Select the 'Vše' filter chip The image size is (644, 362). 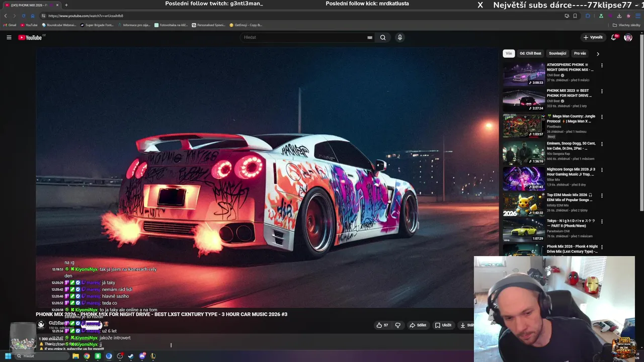(509, 53)
